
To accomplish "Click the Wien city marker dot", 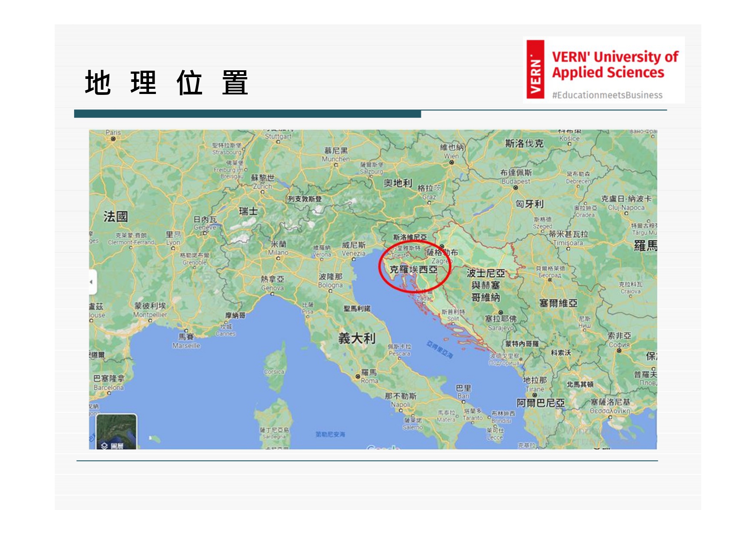I will tap(451, 163).
